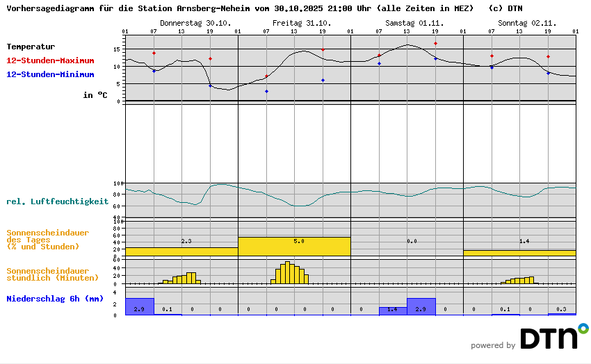Click the Niederschlag 6h (mm) label
591x364 pixels.
click(x=55, y=299)
